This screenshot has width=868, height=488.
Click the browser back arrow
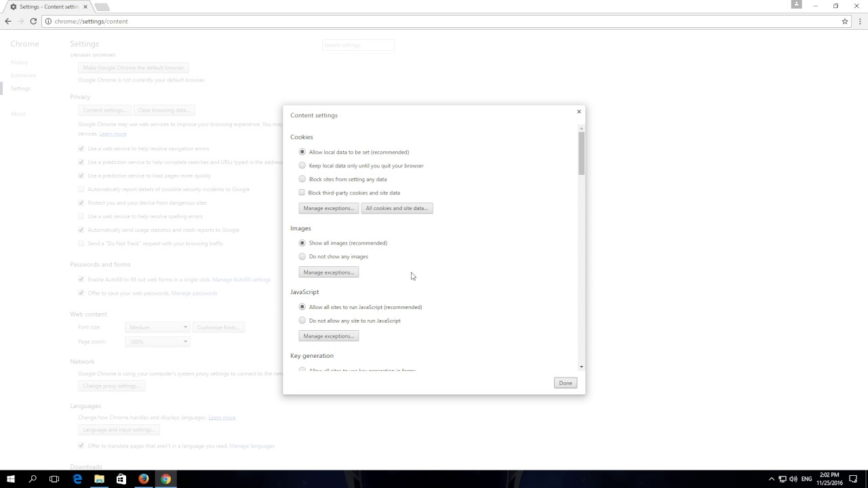8,21
